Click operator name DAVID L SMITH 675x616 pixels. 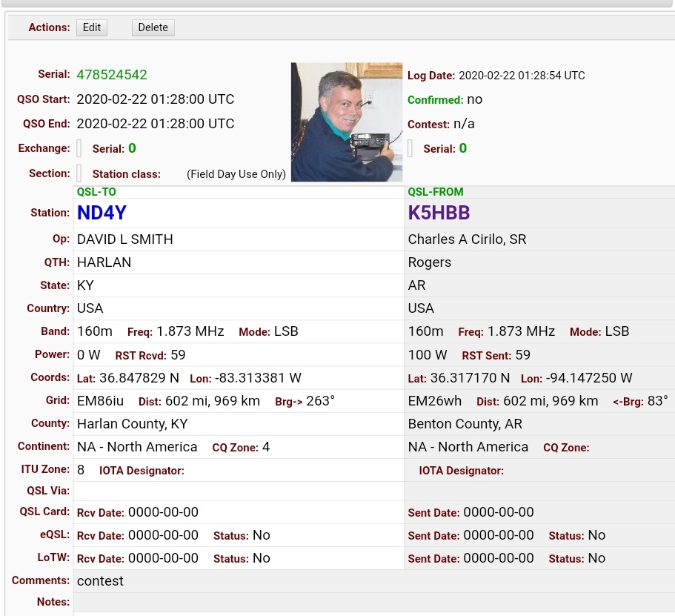pos(124,239)
